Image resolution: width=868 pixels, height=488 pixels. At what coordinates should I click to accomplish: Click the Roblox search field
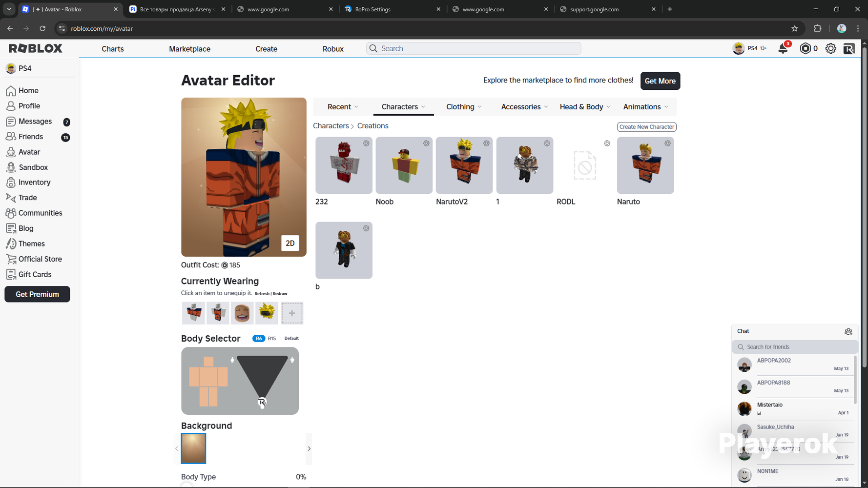click(474, 48)
